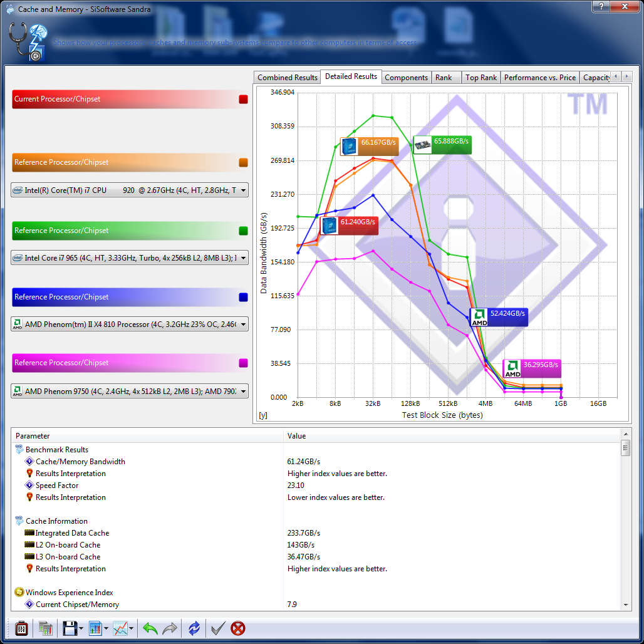Click the Intel icon on 61.240GB/s label

point(330,226)
